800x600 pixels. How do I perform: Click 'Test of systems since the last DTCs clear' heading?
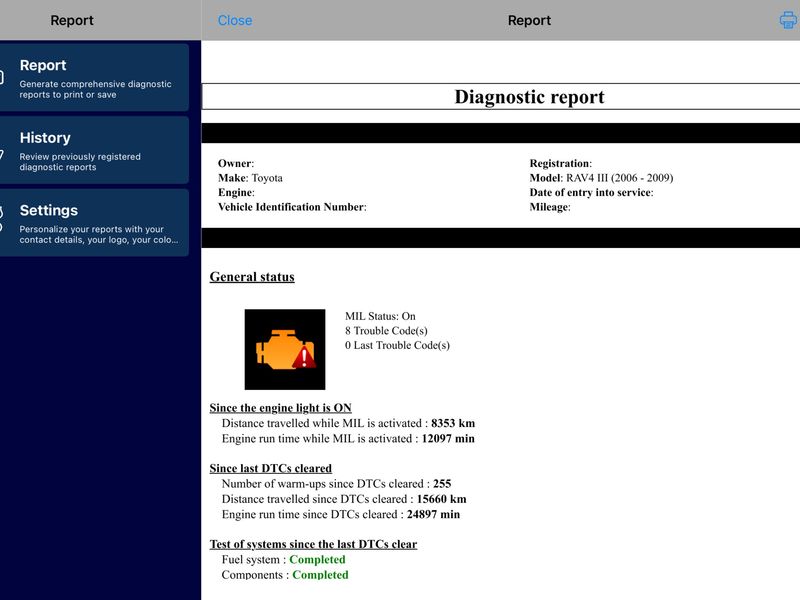[313, 544]
